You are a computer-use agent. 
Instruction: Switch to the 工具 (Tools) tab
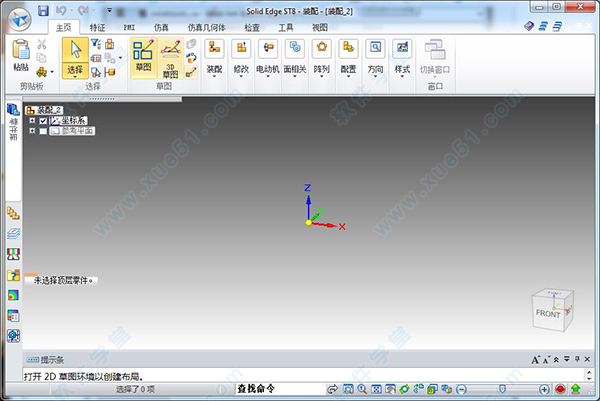click(285, 28)
